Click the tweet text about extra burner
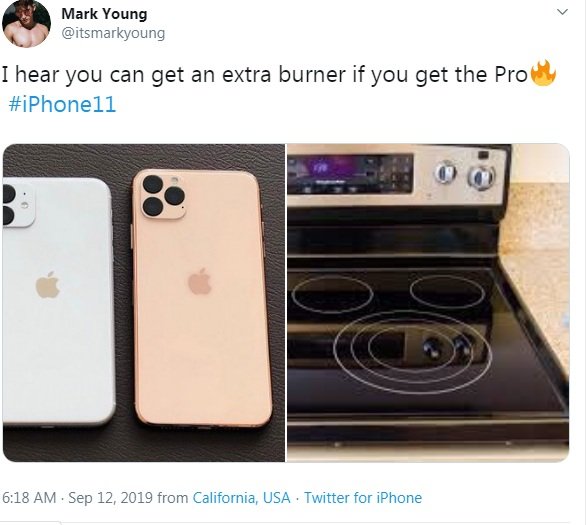 (x=264, y=75)
